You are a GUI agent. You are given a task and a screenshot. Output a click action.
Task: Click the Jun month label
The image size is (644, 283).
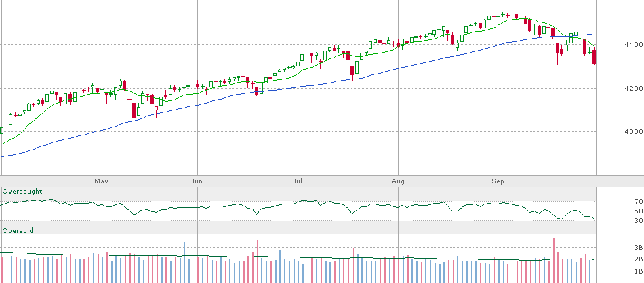point(197,181)
